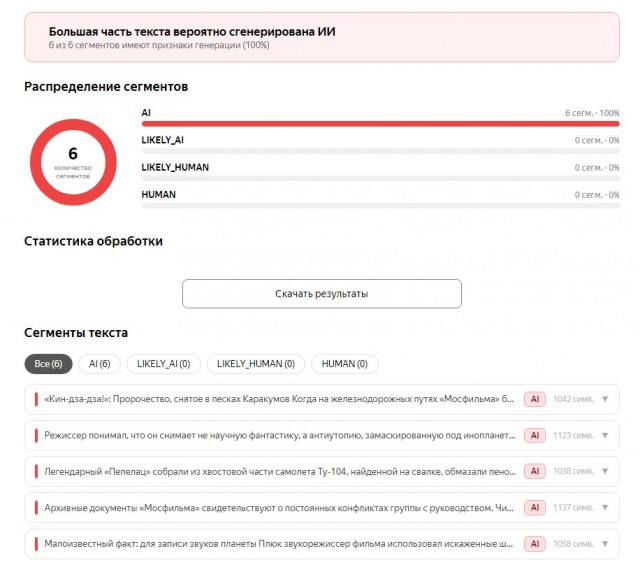Click AI badge on Малоизвестный факт segment
Screen dimensions: 640x565
[x=535, y=544]
